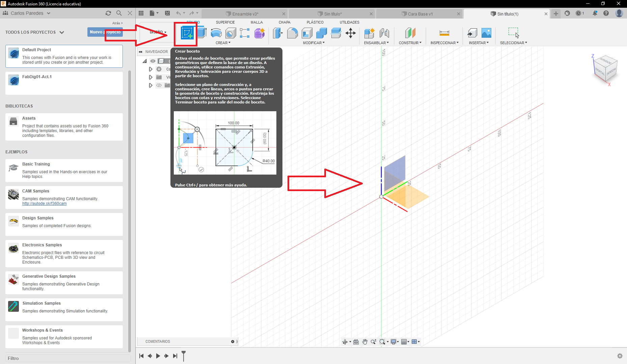Click the Construct plane icon
The width and height of the screenshot is (627, 364).
[x=410, y=33]
